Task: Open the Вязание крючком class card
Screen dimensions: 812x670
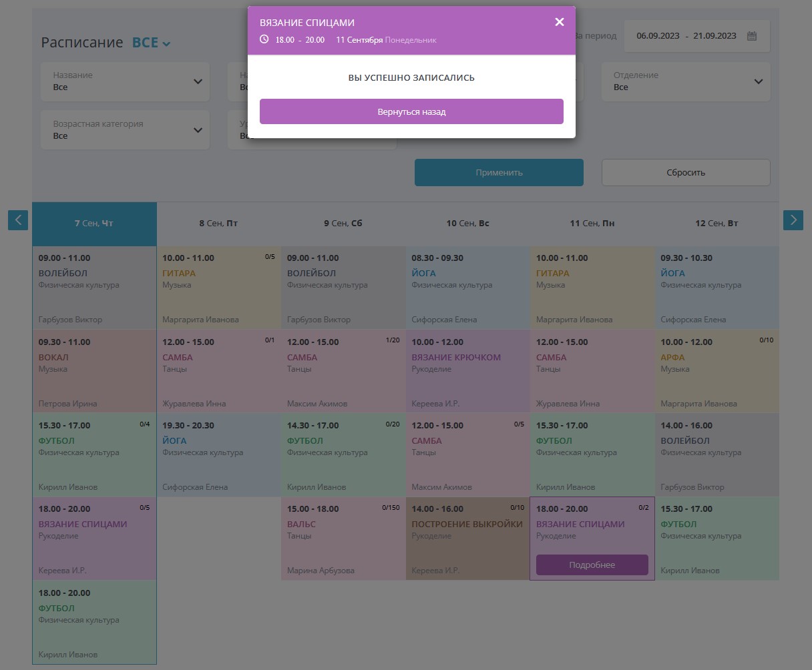Action: 467,372
